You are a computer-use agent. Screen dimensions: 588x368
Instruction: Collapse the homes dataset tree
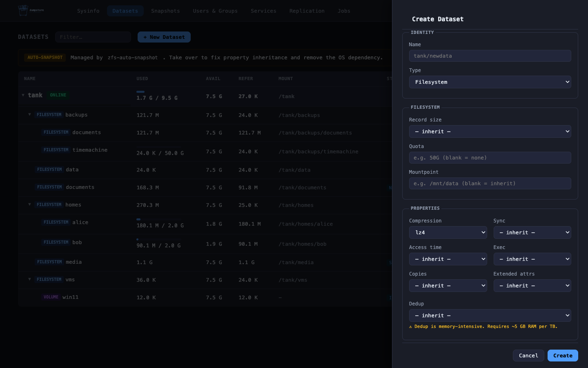click(x=29, y=204)
